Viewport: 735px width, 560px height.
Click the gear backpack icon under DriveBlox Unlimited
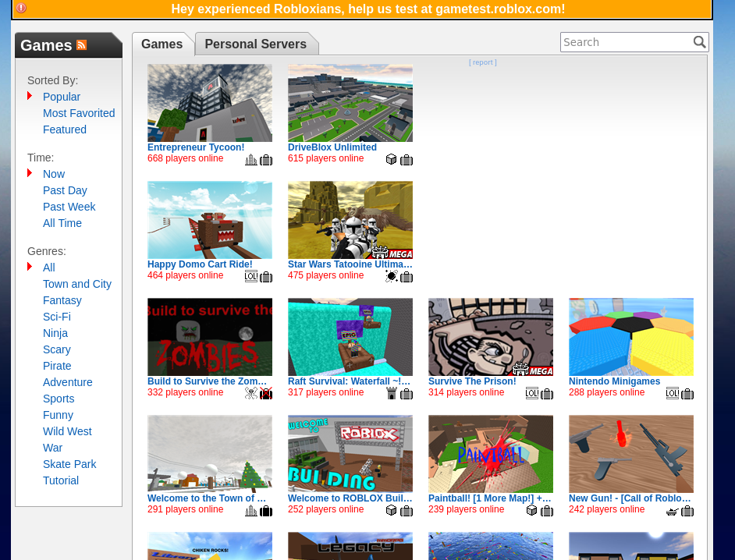pyautogui.click(x=407, y=160)
